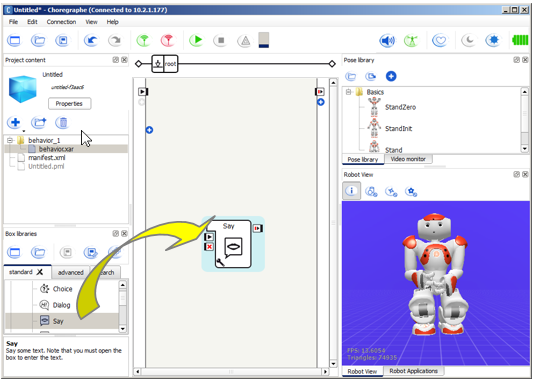This screenshot has width=533, height=387.
Task: Switch to Video monitor tab
Action: [408, 159]
